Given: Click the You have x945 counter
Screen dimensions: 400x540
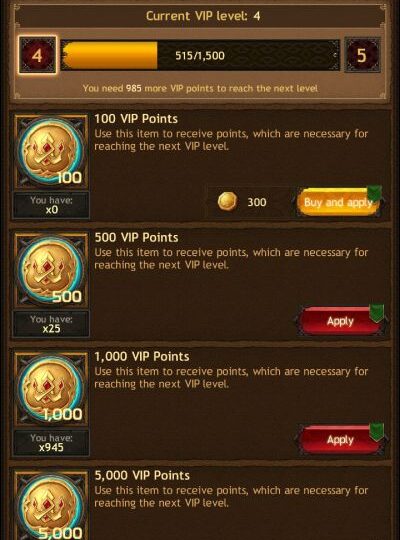Looking at the screenshot, I should pyautogui.click(x=51, y=443).
